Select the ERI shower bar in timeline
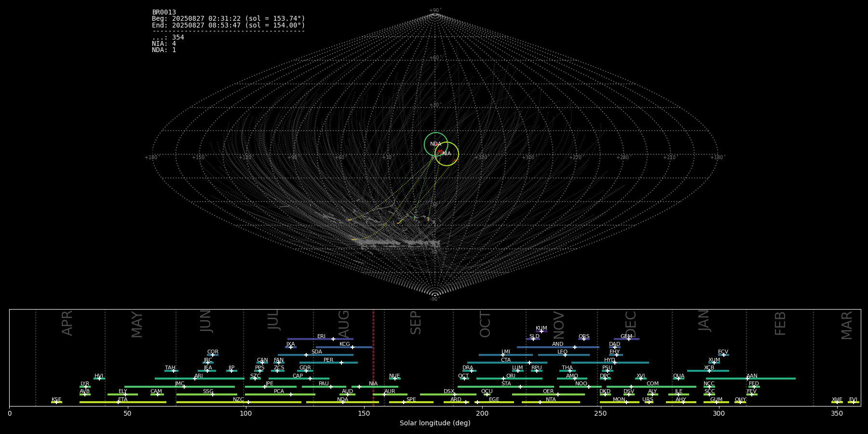 click(x=320, y=339)
